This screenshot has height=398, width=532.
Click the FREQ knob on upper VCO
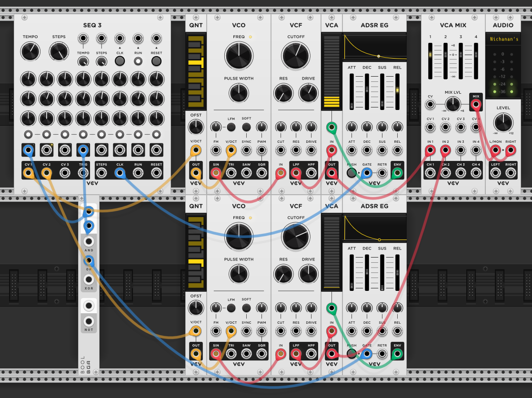pos(239,56)
